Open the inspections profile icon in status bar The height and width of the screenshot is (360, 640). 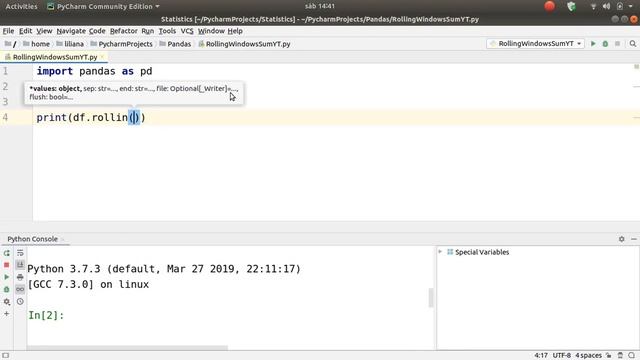[x=620, y=356]
